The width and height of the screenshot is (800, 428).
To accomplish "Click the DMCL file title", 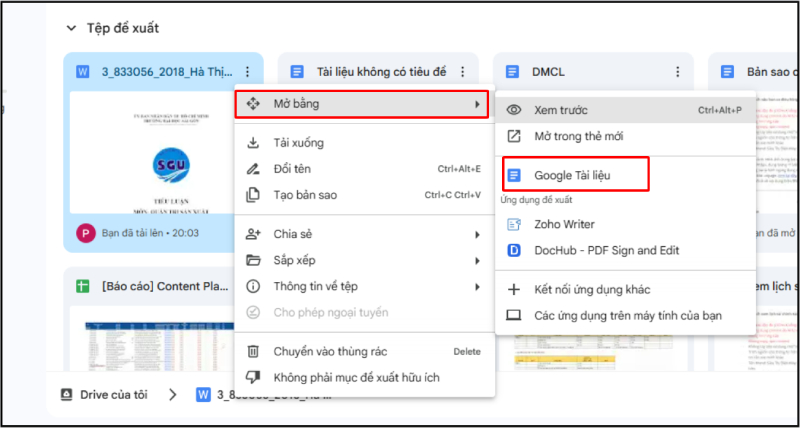I will (549, 72).
